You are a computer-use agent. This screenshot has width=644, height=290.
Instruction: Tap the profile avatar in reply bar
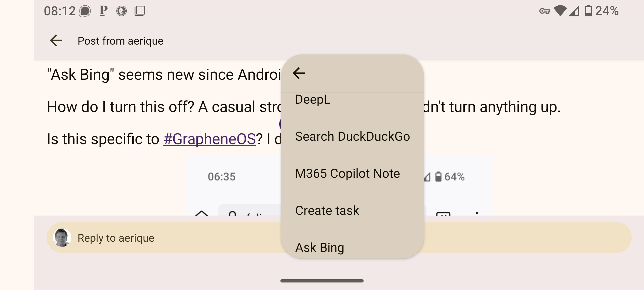(62, 238)
